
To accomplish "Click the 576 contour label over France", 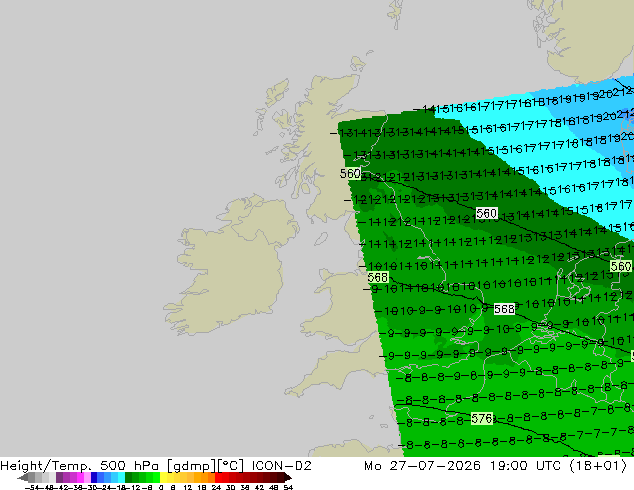I will [482, 418].
